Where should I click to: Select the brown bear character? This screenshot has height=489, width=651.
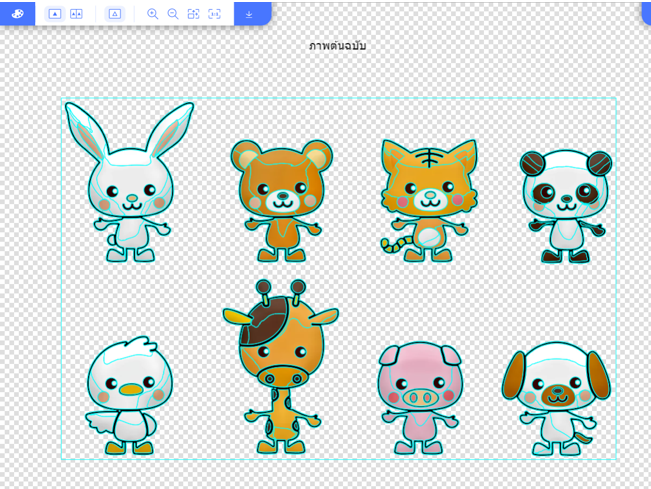point(282,200)
